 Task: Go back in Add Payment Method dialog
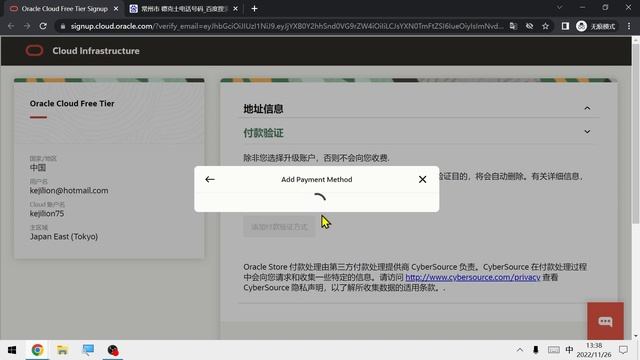click(x=210, y=179)
